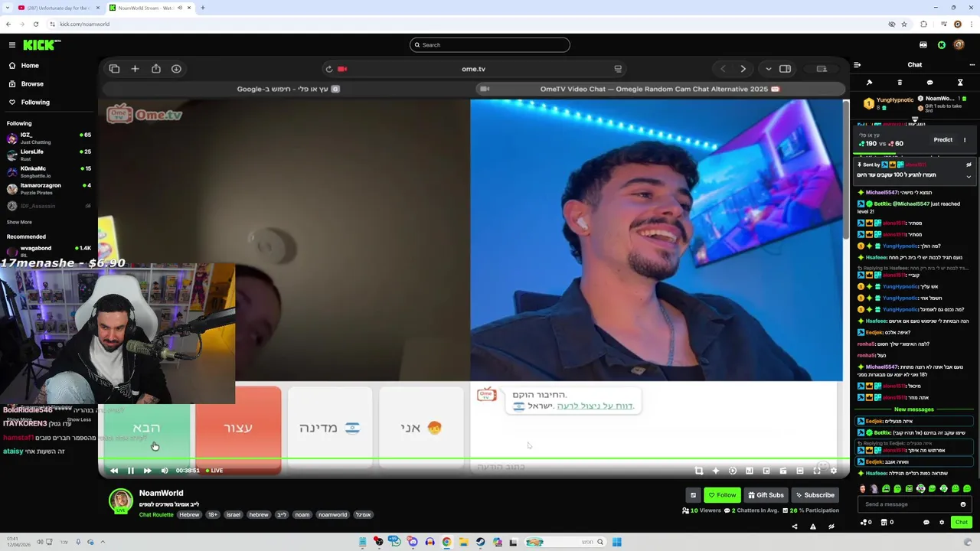
Task: Bookmark this page with the star icon
Action: [904, 24]
